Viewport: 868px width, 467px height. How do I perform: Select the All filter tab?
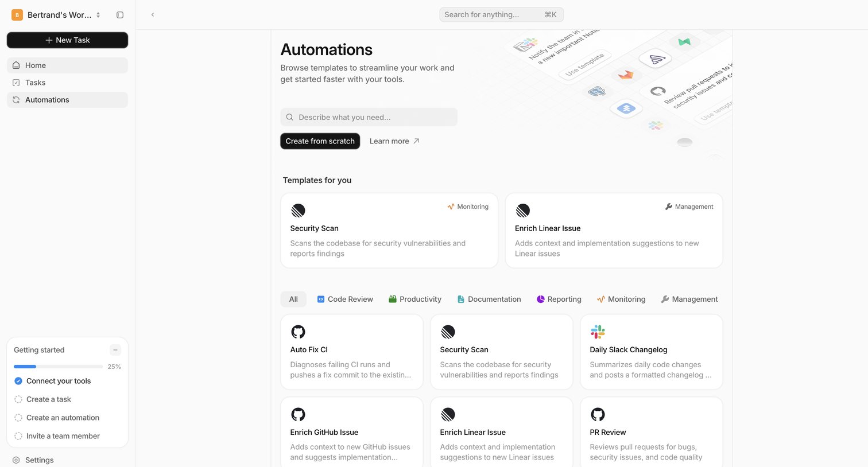pos(293,299)
